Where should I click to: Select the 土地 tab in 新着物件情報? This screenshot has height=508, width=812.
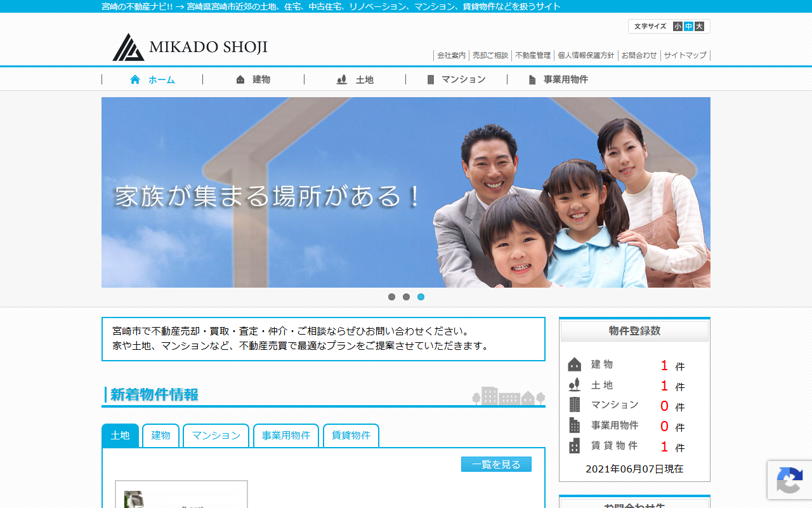[120, 436]
